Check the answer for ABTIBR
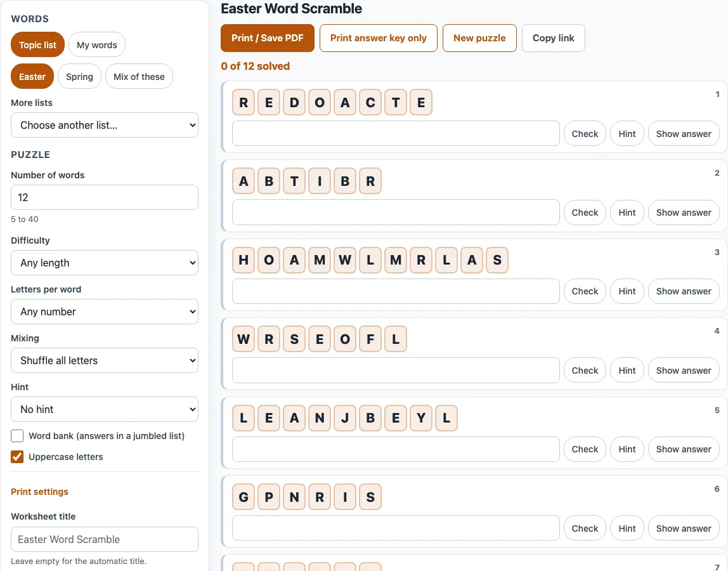 pyautogui.click(x=585, y=213)
